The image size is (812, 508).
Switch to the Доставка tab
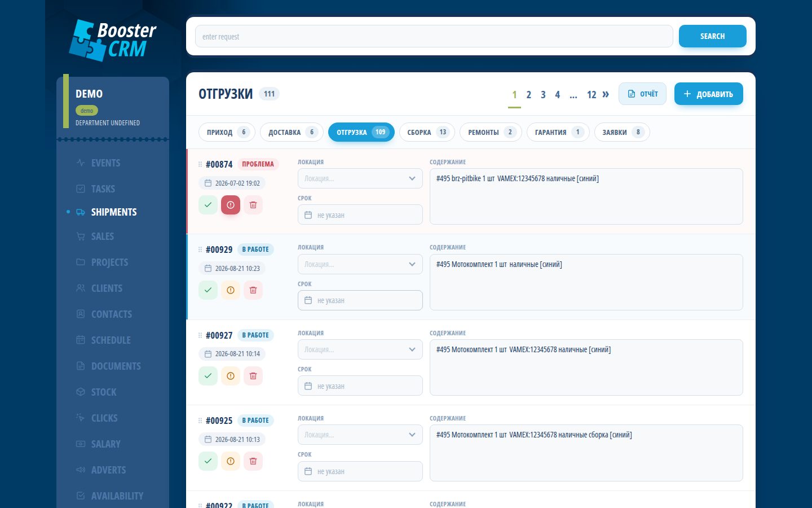pos(292,132)
